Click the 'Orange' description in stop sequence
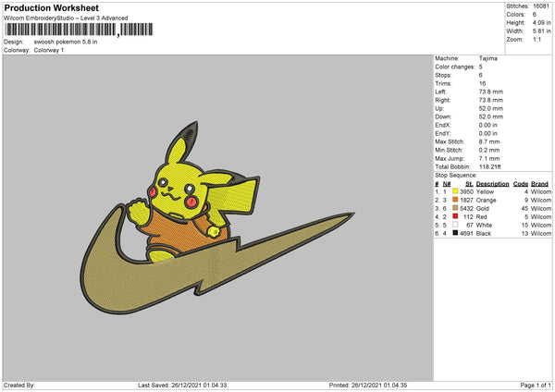The image size is (555, 392). tap(486, 201)
